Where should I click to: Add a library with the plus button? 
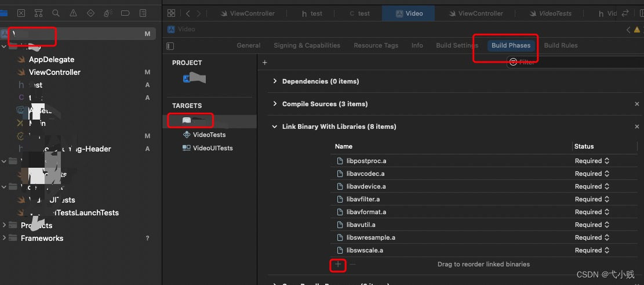click(x=338, y=265)
